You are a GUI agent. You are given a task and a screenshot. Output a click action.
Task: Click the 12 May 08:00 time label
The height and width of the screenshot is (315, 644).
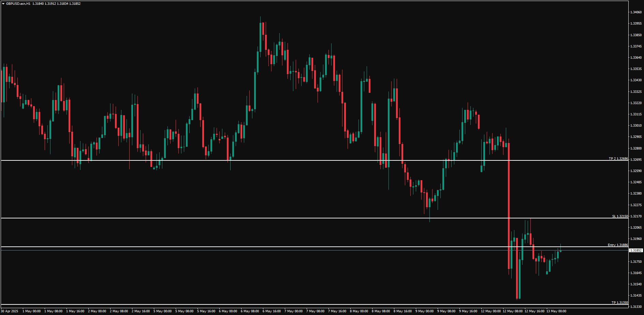(x=512, y=311)
